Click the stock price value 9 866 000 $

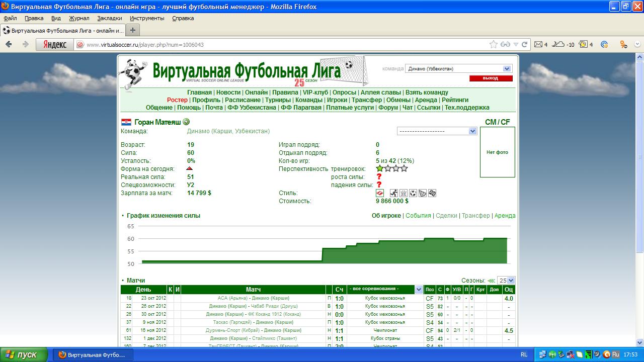tap(392, 201)
